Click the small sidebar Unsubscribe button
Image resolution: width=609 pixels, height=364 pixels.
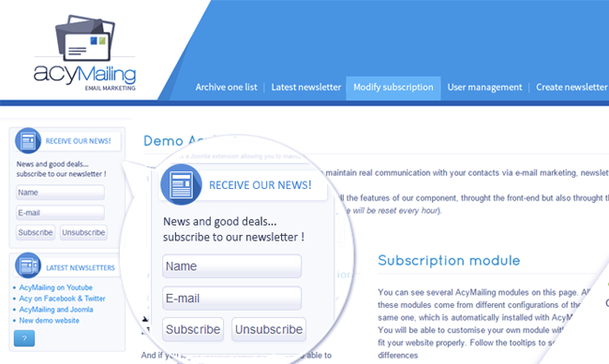tap(83, 232)
